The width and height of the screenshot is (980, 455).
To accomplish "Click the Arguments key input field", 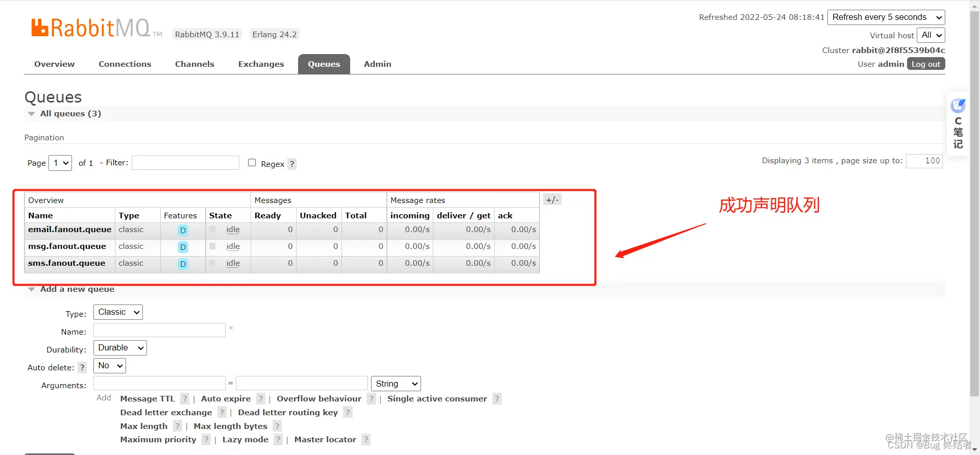I will tap(159, 383).
